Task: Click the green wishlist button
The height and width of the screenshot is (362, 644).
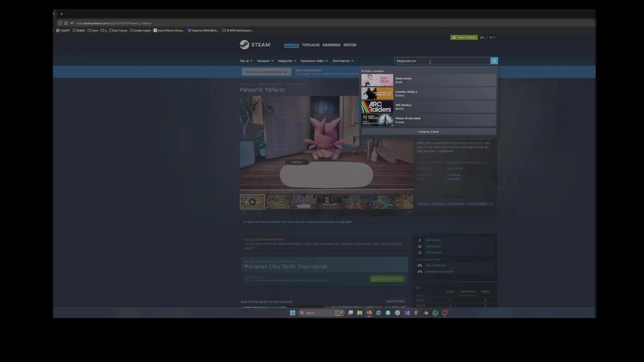Action: point(387,279)
